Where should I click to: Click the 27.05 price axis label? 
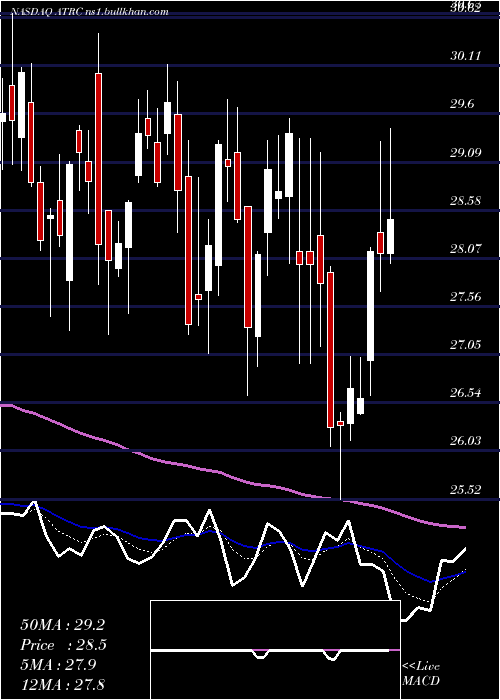[x=466, y=345]
